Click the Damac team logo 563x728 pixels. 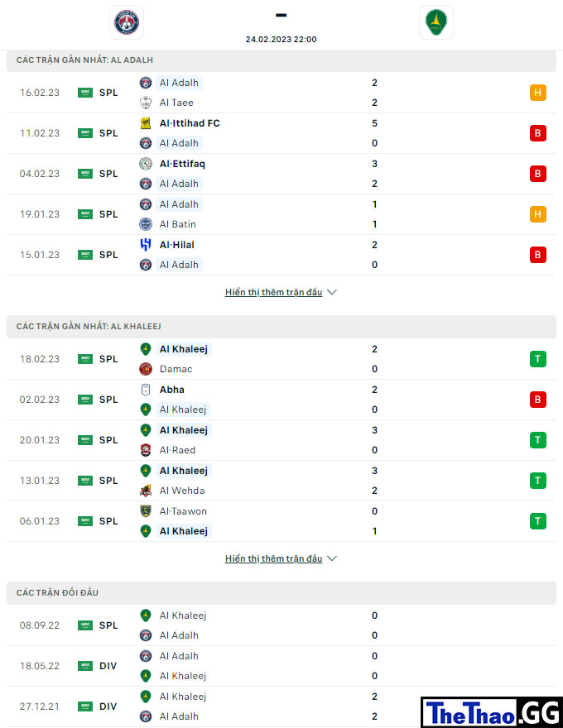point(146,369)
